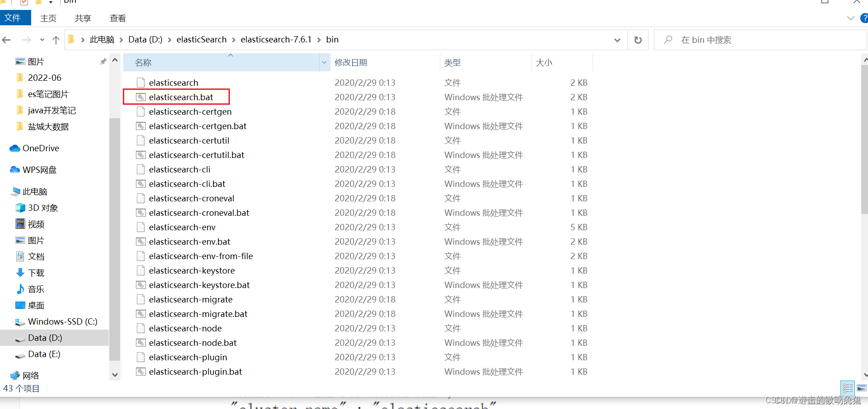
Task: Open the es笔记图片 folder in sidebar
Action: (48, 94)
